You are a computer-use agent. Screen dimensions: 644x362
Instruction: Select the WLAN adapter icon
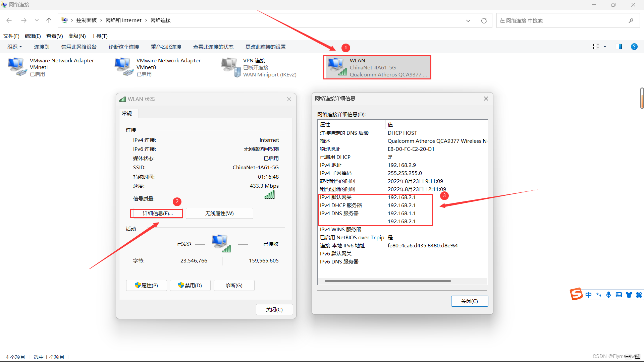337,67
